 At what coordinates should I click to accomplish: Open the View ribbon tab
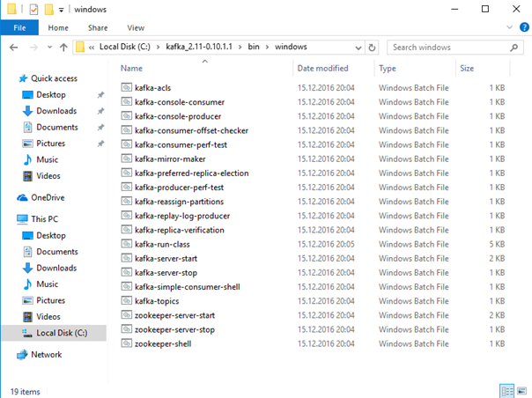click(136, 28)
